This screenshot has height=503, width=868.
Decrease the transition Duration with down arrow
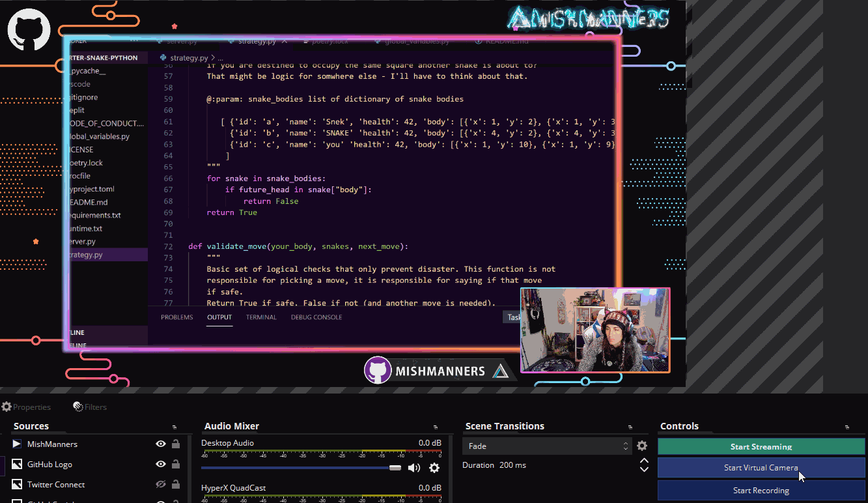click(644, 469)
